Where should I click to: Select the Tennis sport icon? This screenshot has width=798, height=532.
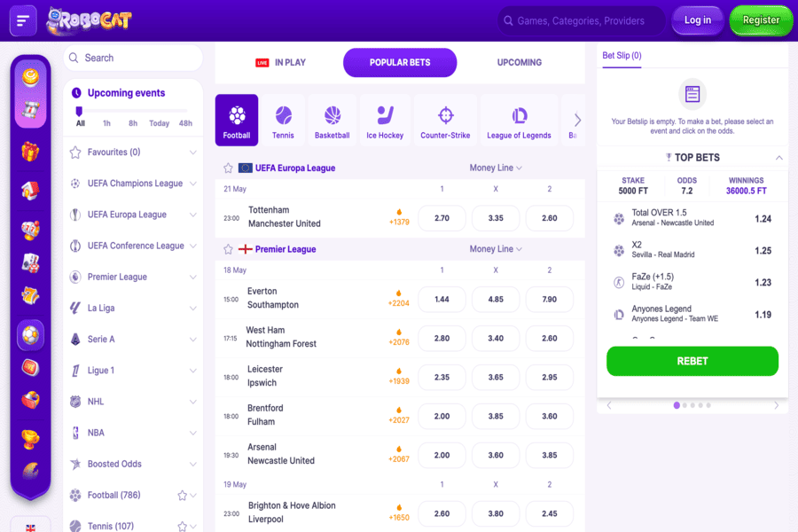point(283,120)
